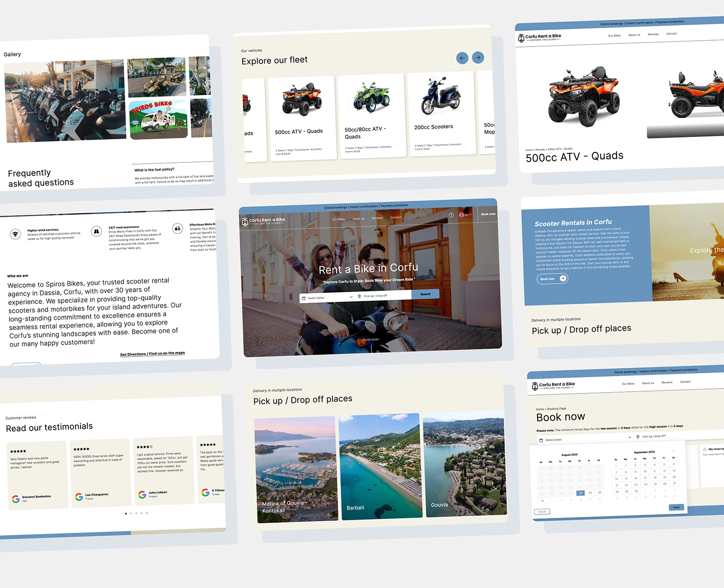
Task: Click the next month arrow beside September 2025
Action: point(673,451)
